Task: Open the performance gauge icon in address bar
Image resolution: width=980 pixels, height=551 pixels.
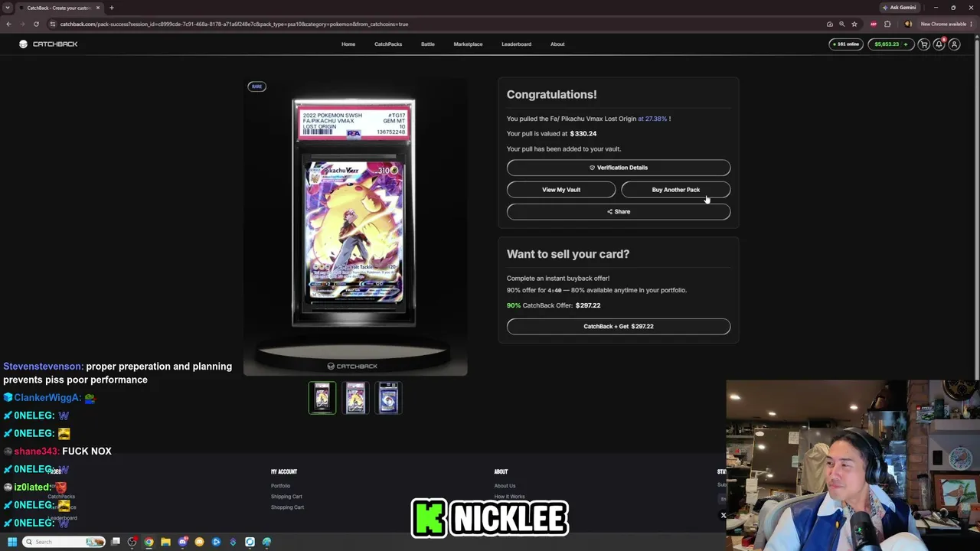Action: (830, 24)
